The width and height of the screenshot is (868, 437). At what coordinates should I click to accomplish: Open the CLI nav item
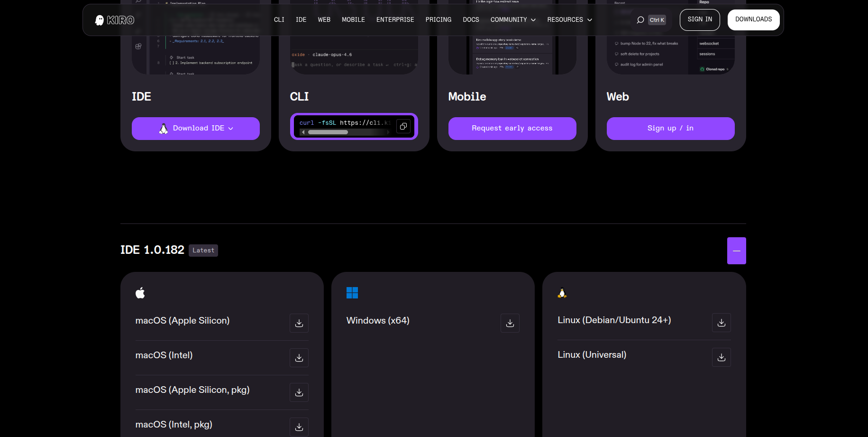pos(279,20)
